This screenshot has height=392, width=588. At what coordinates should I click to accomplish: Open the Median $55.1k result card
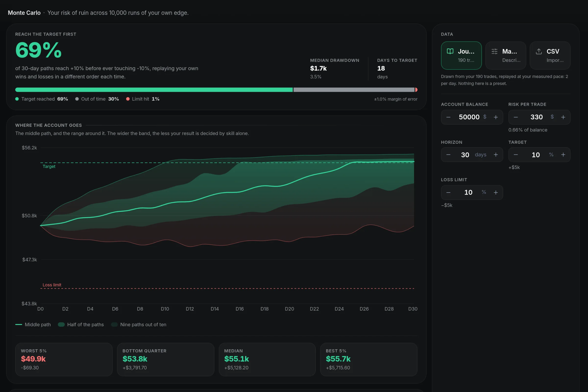(267, 360)
